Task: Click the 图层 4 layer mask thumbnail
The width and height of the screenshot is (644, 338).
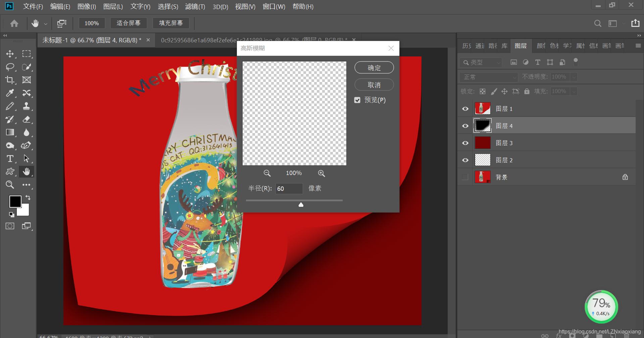Action: pyautogui.click(x=482, y=125)
